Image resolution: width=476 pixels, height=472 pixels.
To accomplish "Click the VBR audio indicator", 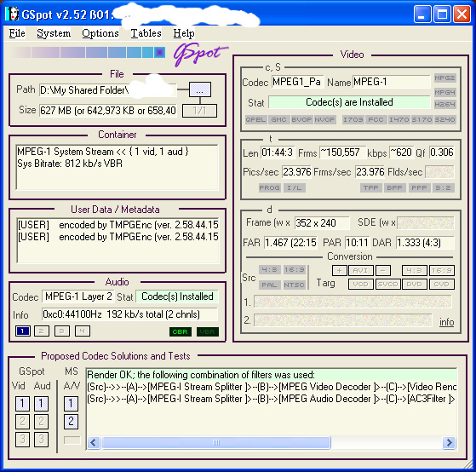I will (x=207, y=332).
